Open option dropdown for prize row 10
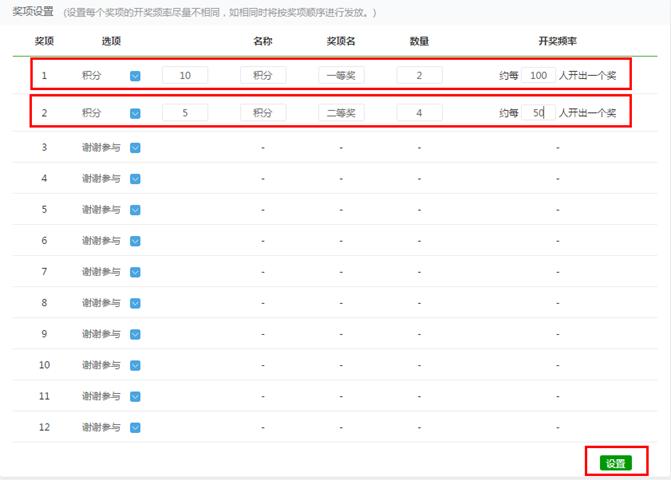 point(135,366)
